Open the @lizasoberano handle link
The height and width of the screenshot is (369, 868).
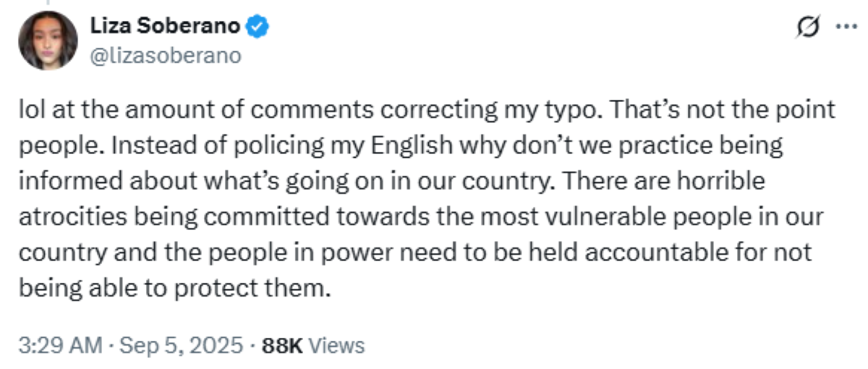click(x=164, y=56)
